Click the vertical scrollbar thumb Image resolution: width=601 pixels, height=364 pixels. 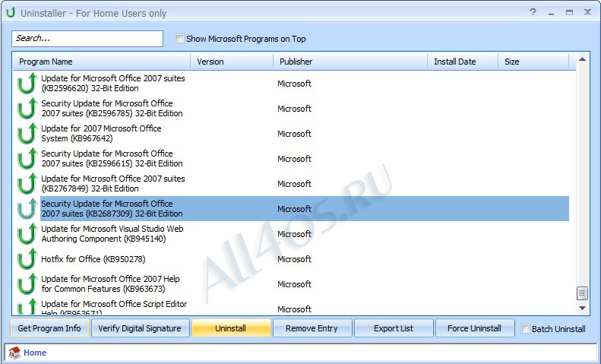tap(582, 293)
